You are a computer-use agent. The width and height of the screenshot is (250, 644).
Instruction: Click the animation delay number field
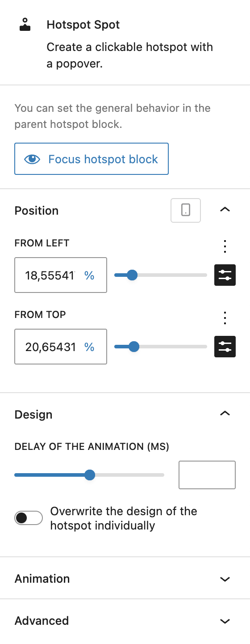click(x=207, y=475)
